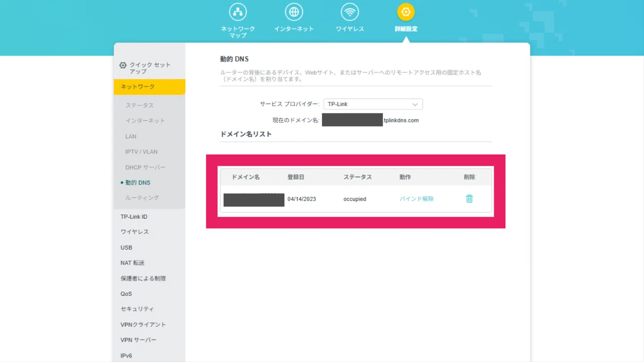Open ワイヤレス section in the sidebar
This screenshot has height=362, width=644.
[135, 232]
